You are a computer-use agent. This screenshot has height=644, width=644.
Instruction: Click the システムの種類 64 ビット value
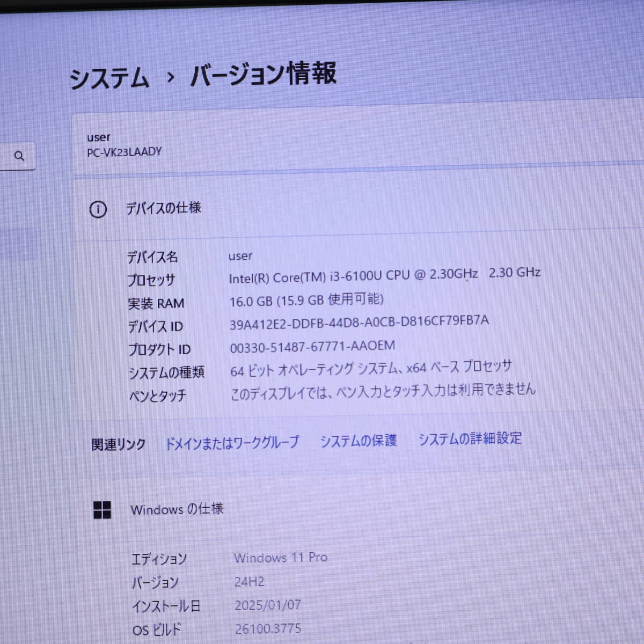[x=371, y=368]
